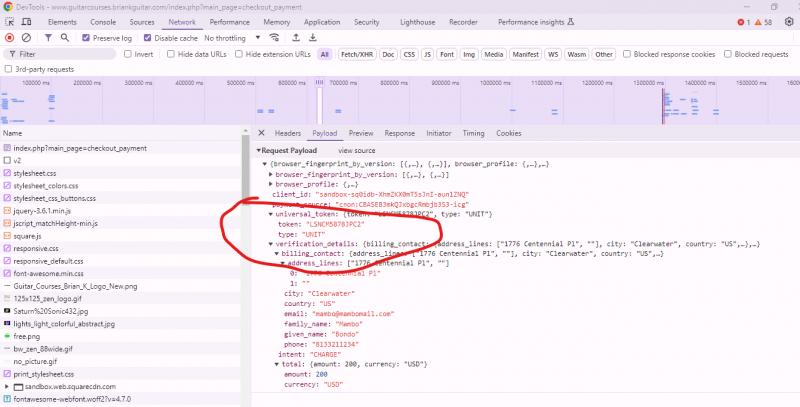Enable the Invert filter checkbox
This screenshot has width=800, height=407.
click(128, 54)
